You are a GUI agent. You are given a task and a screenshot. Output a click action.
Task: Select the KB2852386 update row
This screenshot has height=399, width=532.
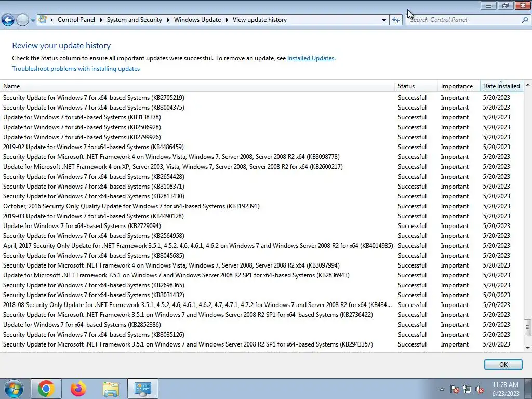coord(262,324)
